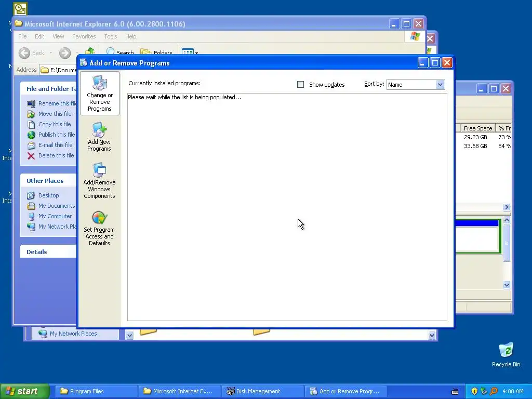The height and width of the screenshot is (399, 532).
Task: Click the Desktop icon in Other Places
Action: click(31, 195)
